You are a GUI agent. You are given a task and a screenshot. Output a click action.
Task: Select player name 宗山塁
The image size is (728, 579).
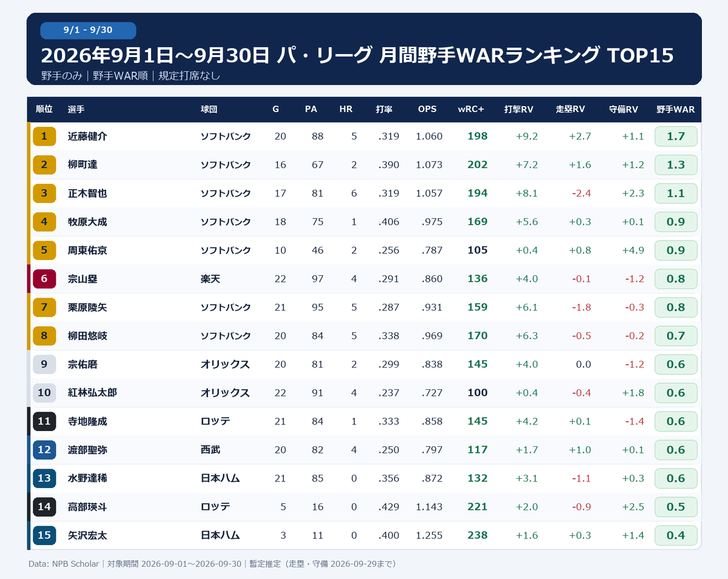point(83,279)
